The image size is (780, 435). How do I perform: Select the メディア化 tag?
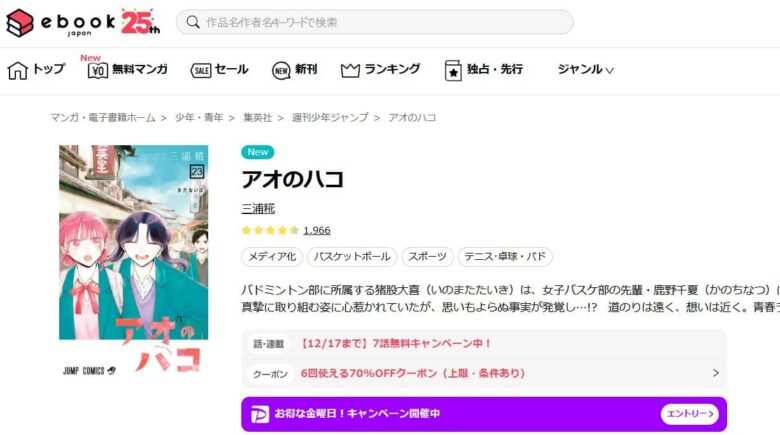272,257
